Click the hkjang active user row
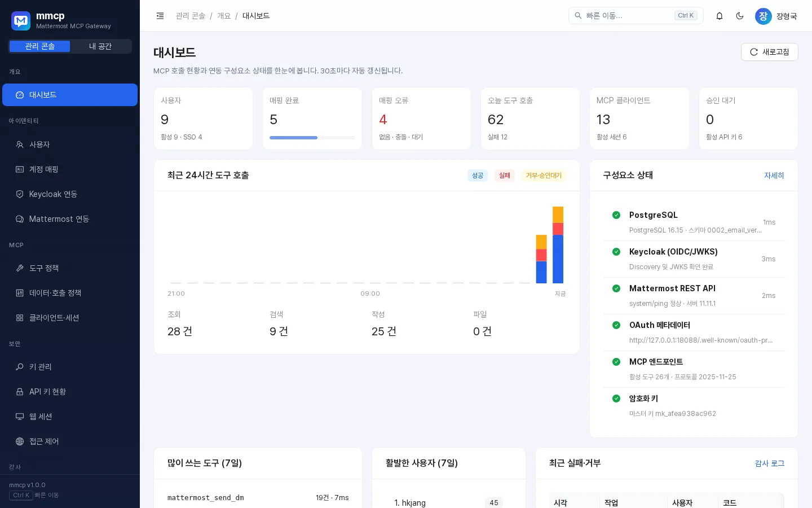Viewport: 812px width, 508px height. [448, 503]
